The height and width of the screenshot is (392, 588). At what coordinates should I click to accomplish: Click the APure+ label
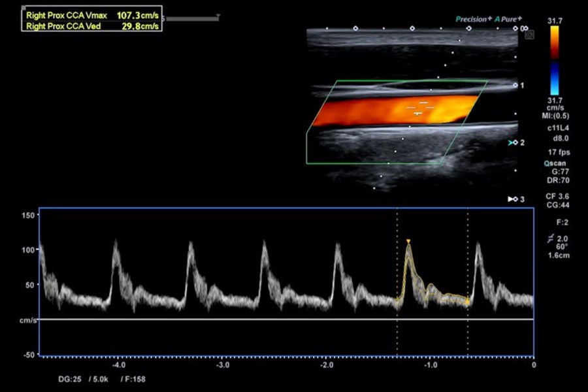coord(508,19)
